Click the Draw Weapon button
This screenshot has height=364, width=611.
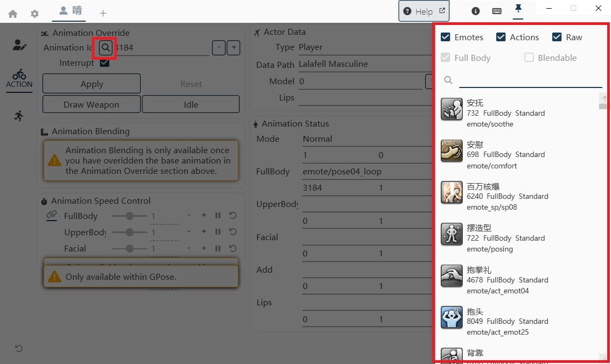click(x=91, y=104)
